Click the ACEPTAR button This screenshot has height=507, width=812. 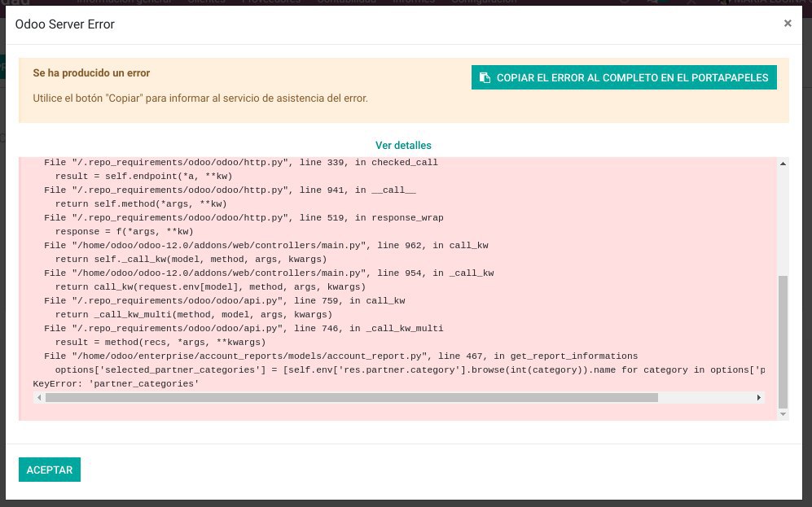(49, 470)
